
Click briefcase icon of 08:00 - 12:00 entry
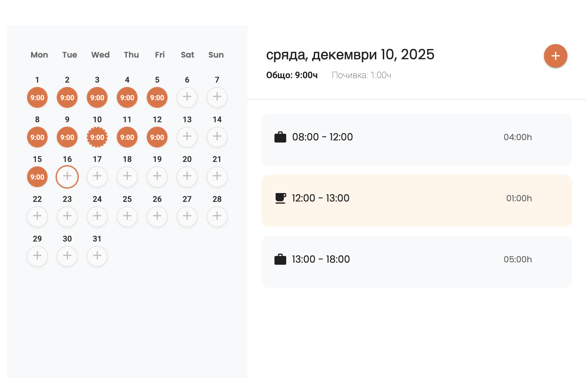click(x=280, y=137)
